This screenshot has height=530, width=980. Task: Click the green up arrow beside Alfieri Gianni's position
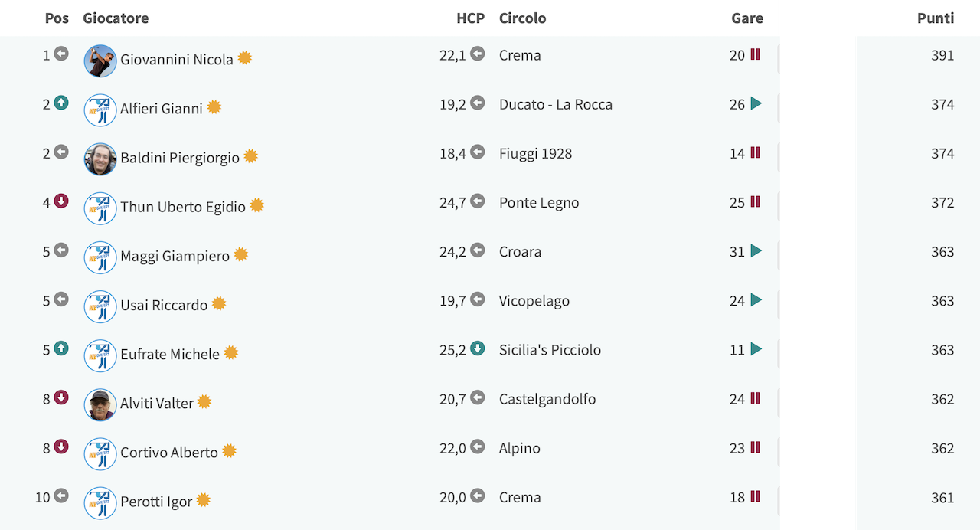coord(61,103)
